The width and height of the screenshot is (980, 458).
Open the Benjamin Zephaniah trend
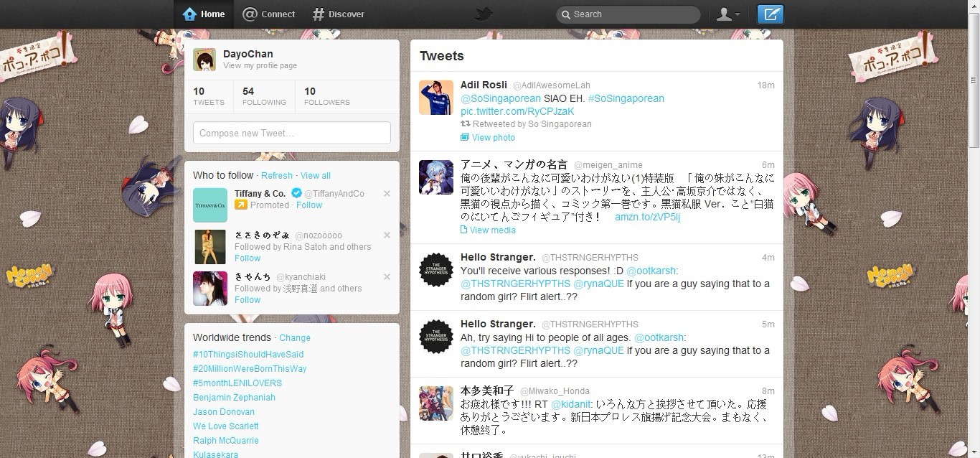point(234,398)
